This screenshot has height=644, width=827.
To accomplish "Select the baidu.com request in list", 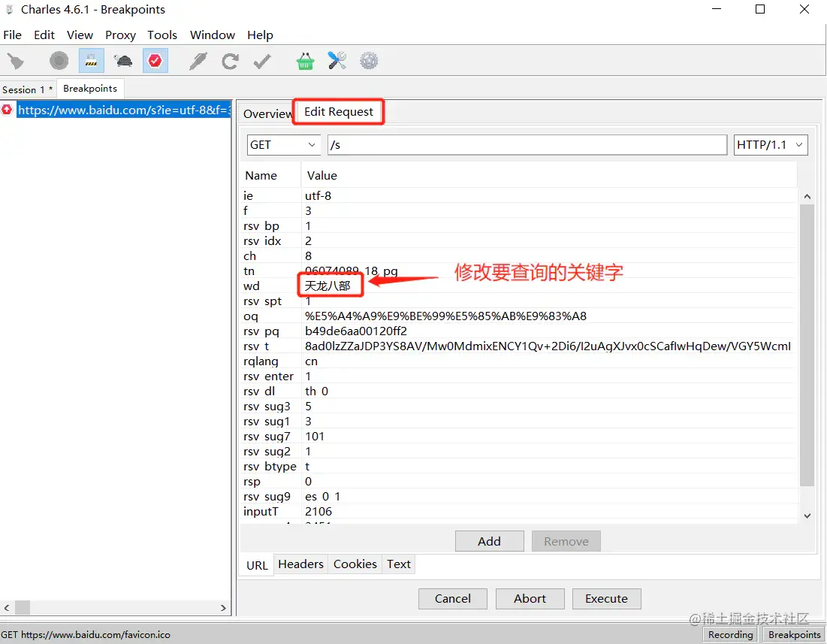I will (124, 110).
